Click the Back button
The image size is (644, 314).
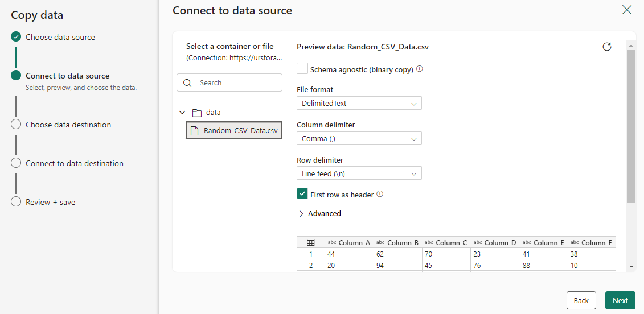581,300
